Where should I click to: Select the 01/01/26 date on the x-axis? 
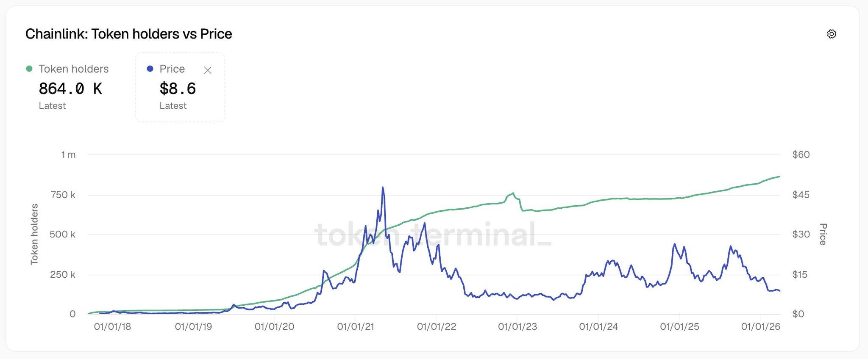click(760, 327)
